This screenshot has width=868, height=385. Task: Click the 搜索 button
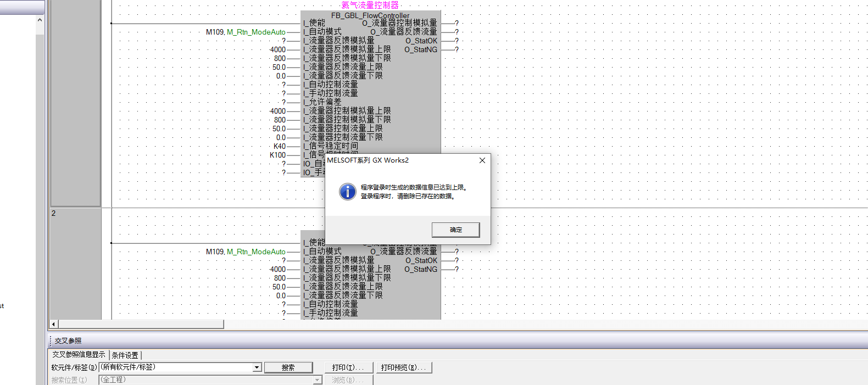click(x=288, y=367)
